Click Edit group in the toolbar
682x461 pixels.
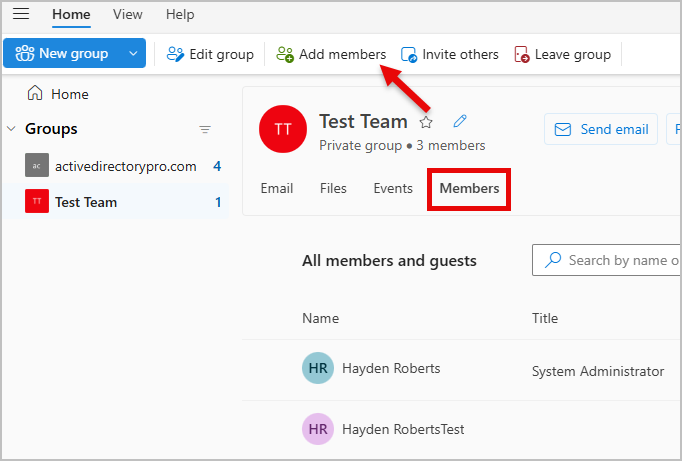(210, 54)
